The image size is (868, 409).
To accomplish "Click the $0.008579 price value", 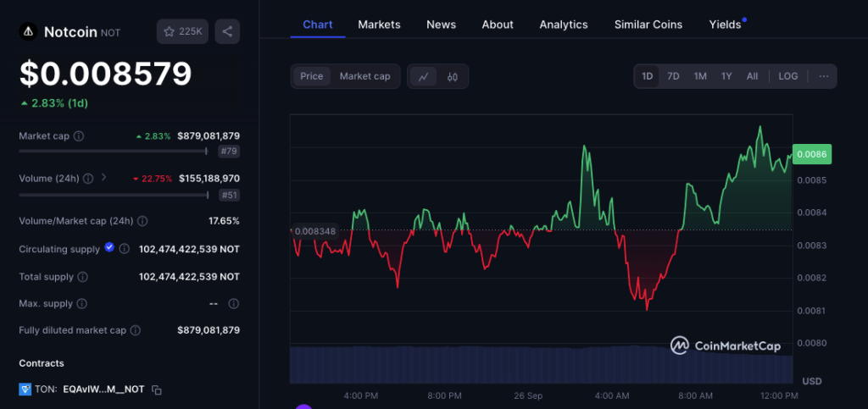I will point(106,74).
